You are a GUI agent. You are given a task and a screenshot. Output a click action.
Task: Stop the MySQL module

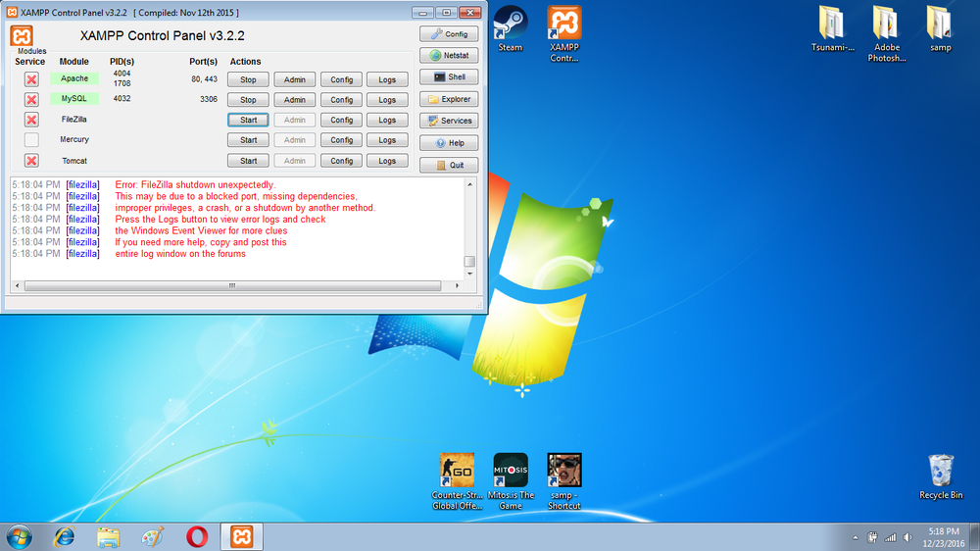coord(248,99)
